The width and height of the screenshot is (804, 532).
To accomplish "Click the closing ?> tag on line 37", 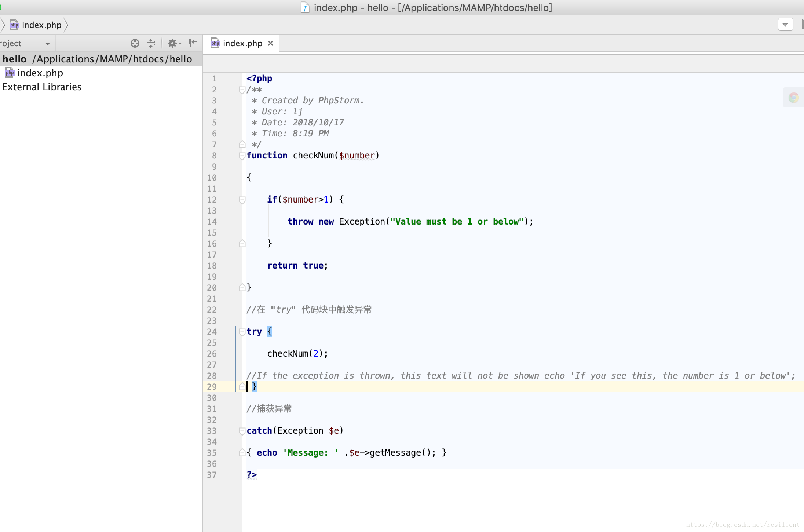I will coord(252,475).
